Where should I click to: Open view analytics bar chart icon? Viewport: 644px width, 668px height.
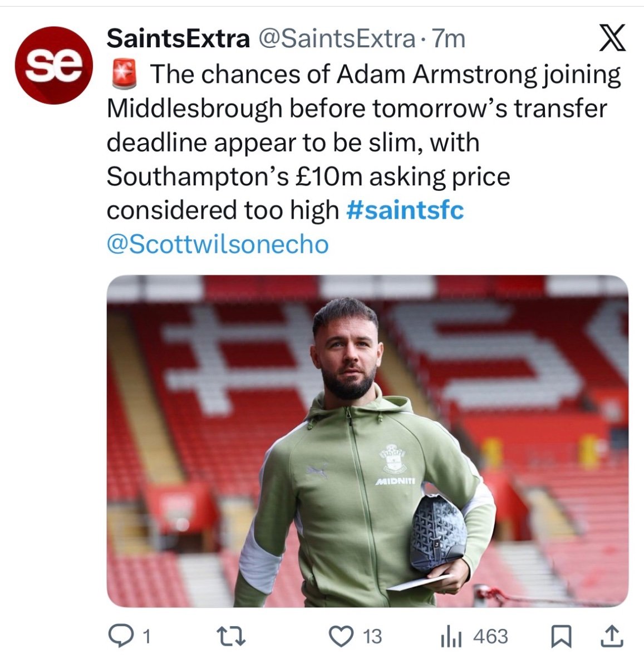(x=451, y=636)
